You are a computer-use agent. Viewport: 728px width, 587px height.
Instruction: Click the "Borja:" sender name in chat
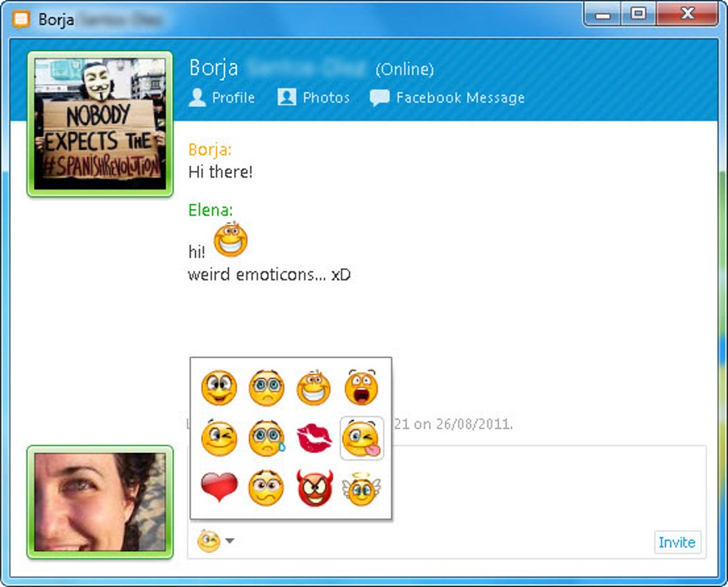[210, 150]
